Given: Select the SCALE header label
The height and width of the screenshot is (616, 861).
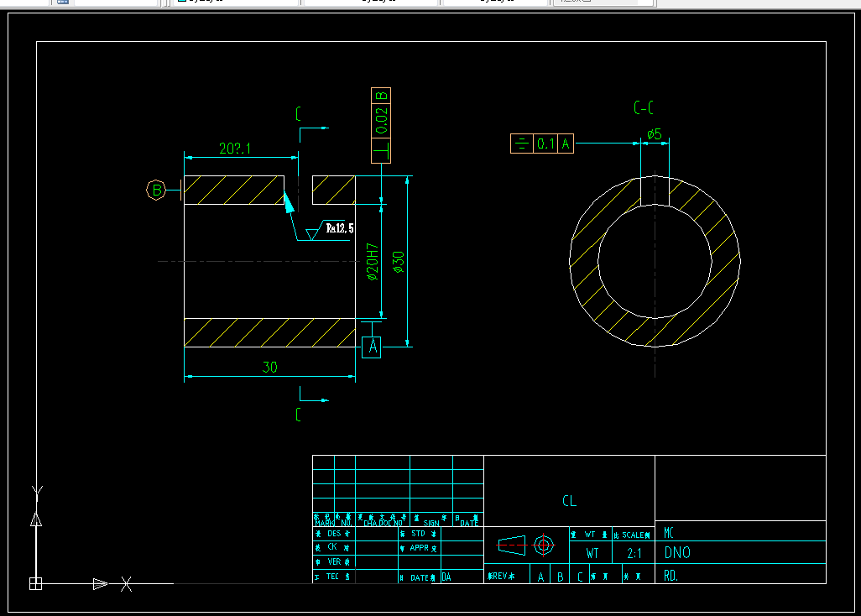Looking at the screenshot, I should coord(633,535).
